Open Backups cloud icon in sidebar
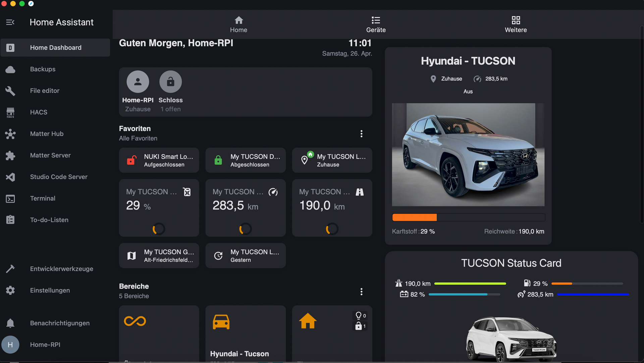This screenshot has height=363, width=644. (10, 69)
